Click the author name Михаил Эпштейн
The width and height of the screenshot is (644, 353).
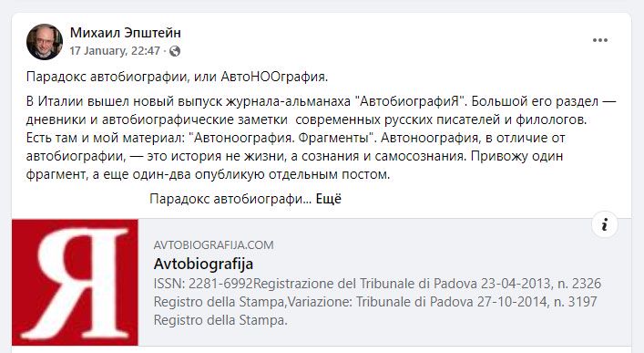click(126, 33)
